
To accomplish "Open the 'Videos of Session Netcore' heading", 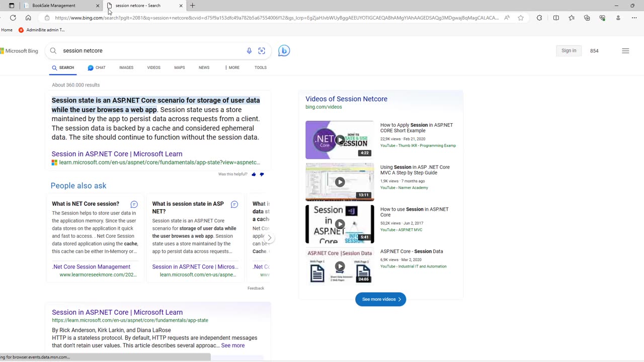I will pyautogui.click(x=346, y=99).
